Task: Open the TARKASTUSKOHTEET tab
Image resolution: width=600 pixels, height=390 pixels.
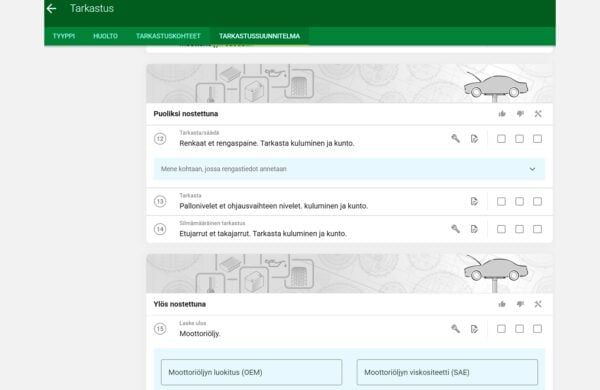Action: coord(168,36)
